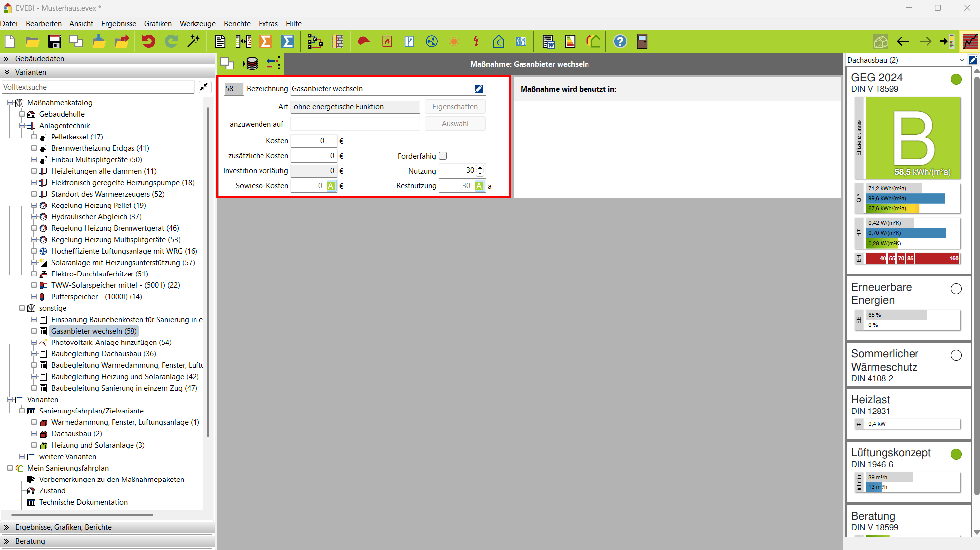Expand the Gebäudehülle tree node

[22, 114]
